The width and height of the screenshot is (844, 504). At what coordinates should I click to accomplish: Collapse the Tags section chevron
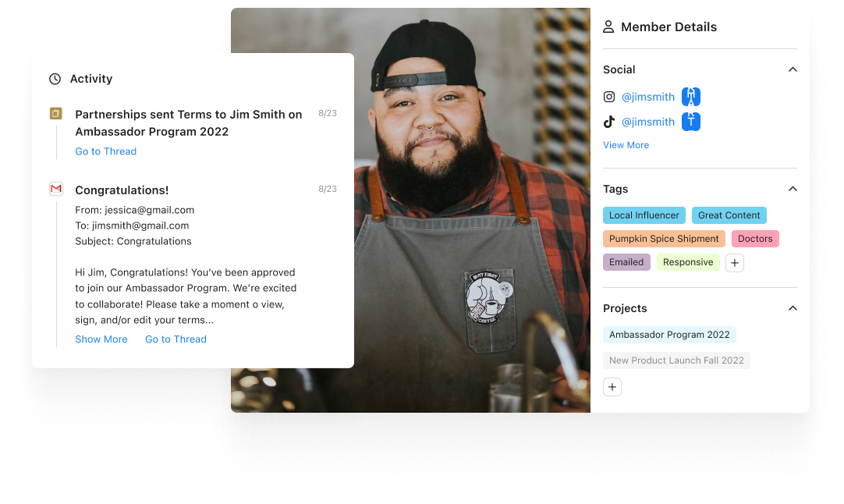click(x=793, y=189)
